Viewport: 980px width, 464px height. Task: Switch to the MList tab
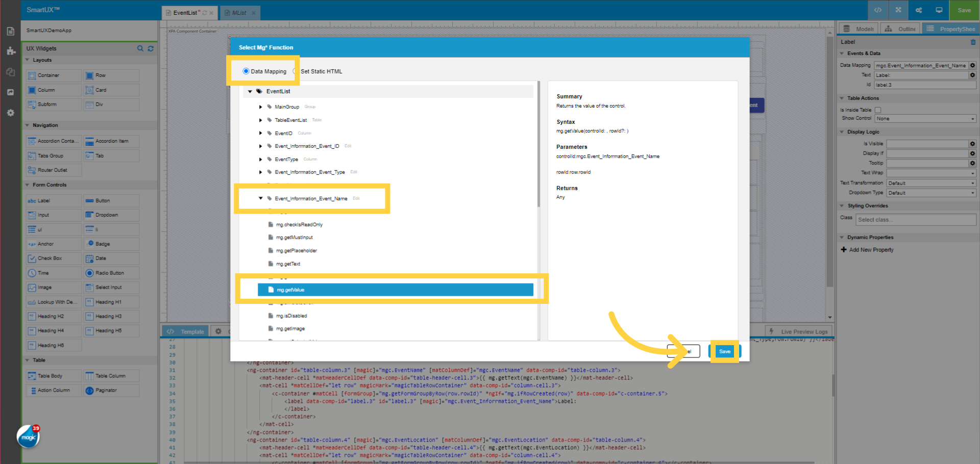[238, 13]
